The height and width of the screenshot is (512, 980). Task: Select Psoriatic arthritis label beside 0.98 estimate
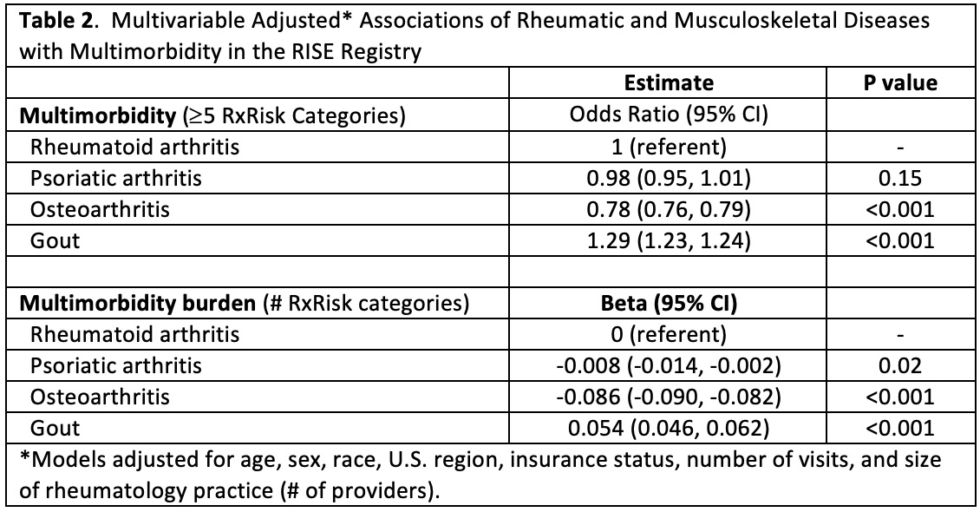tap(115, 177)
